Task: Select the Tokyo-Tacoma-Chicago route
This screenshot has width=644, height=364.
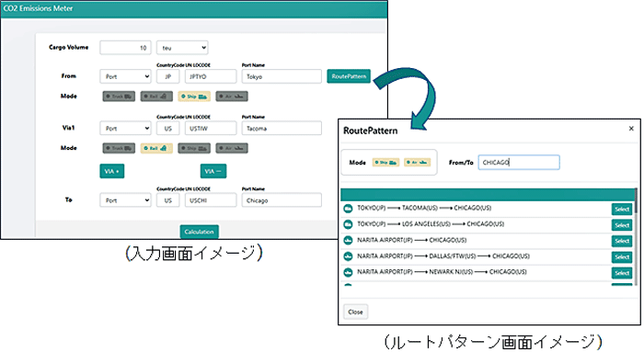Action: [x=622, y=210]
